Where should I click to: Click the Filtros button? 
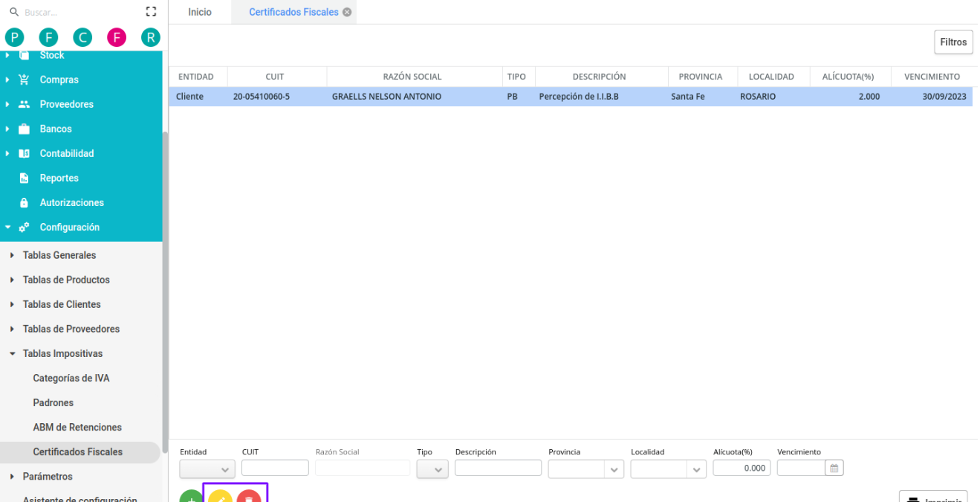coord(953,42)
